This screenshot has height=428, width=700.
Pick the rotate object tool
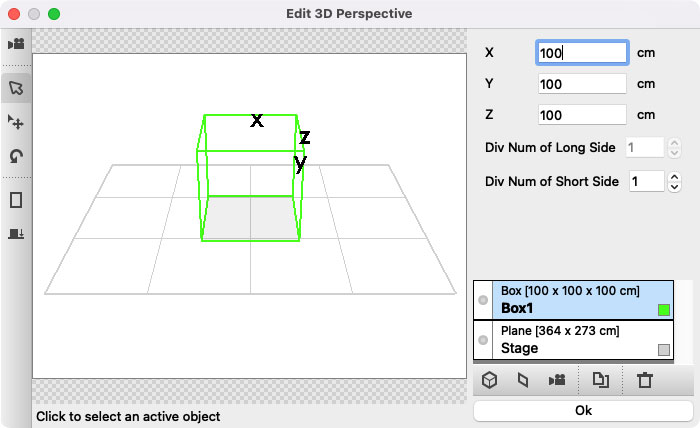pos(16,156)
